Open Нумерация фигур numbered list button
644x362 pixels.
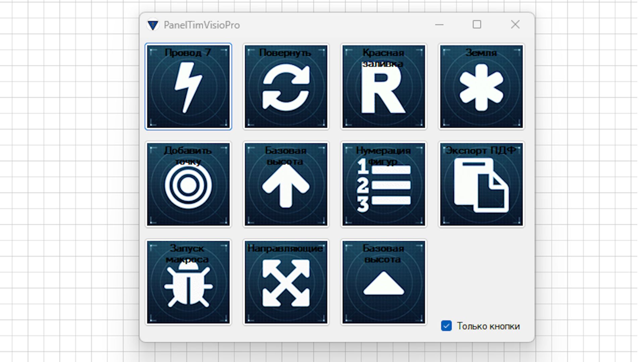click(x=383, y=184)
